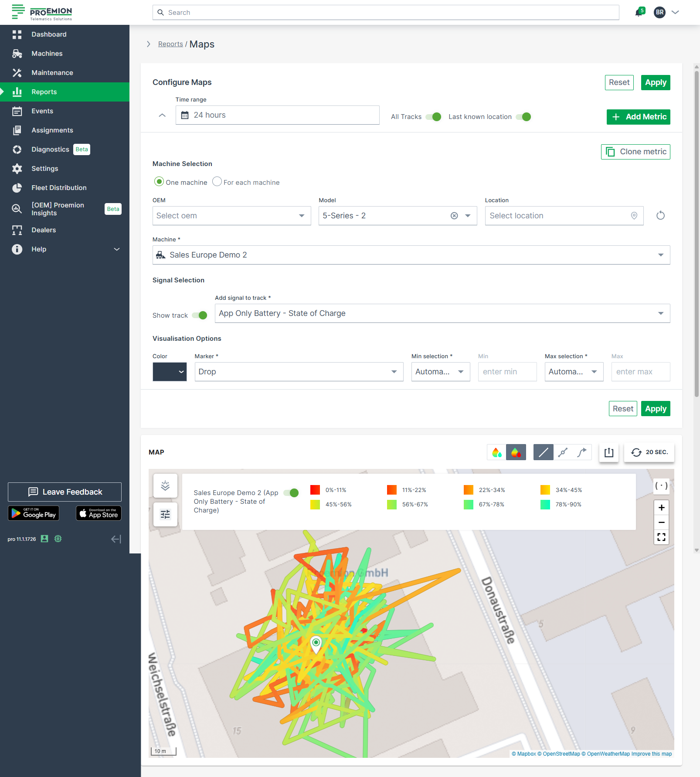Open the map filter settings icon
This screenshot has height=777, width=700.
click(165, 515)
